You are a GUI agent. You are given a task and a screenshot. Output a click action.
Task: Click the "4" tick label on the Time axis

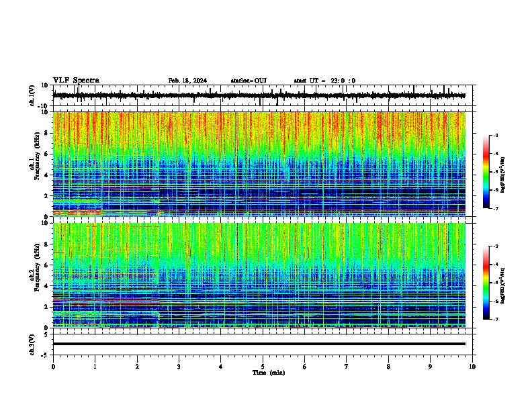[x=220, y=367]
